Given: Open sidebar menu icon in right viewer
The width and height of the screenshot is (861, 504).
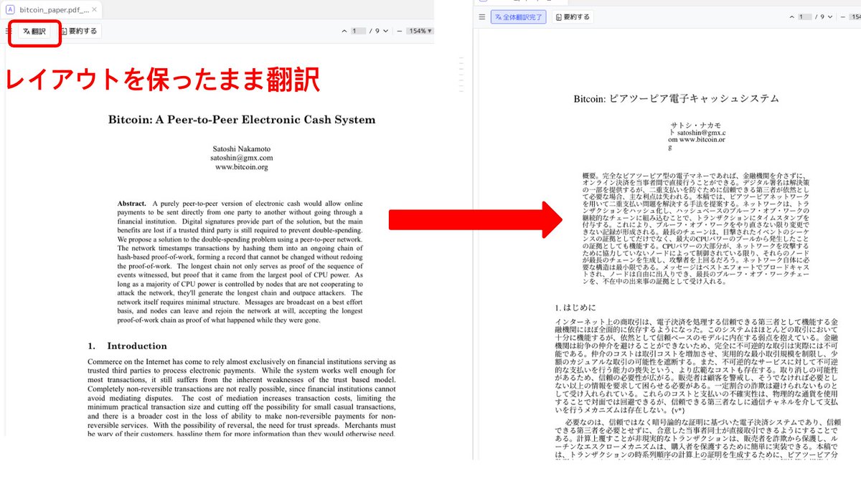Looking at the screenshot, I should (481, 16).
